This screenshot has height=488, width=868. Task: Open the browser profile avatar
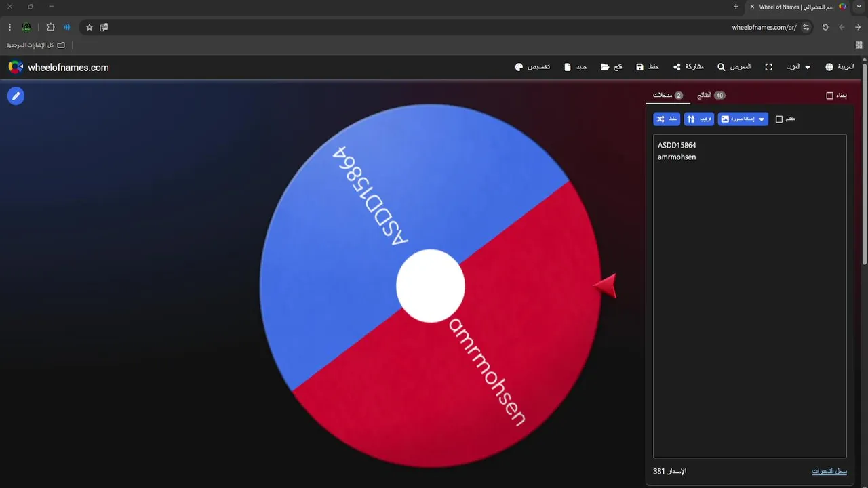pos(26,27)
